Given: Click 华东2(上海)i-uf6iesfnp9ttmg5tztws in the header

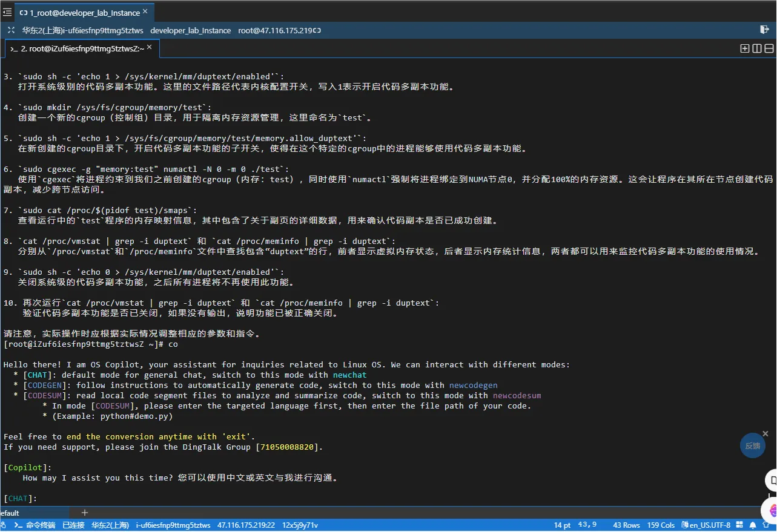Looking at the screenshot, I should tap(82, 30).
